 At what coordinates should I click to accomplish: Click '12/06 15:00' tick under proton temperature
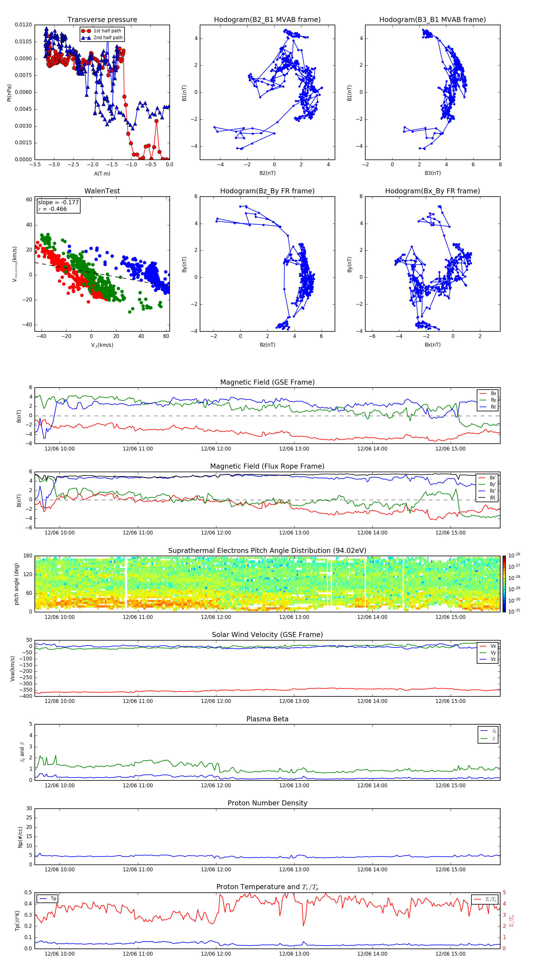pos(451,954)
